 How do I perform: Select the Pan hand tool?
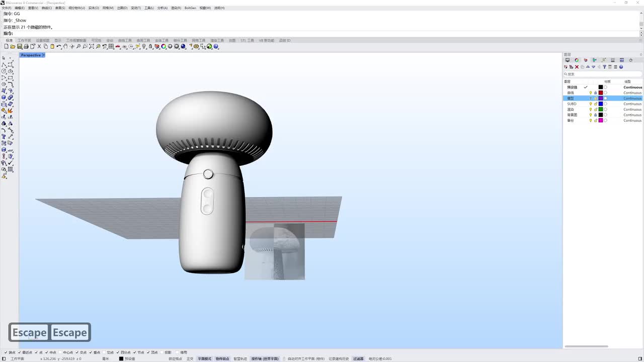[65, 46]
